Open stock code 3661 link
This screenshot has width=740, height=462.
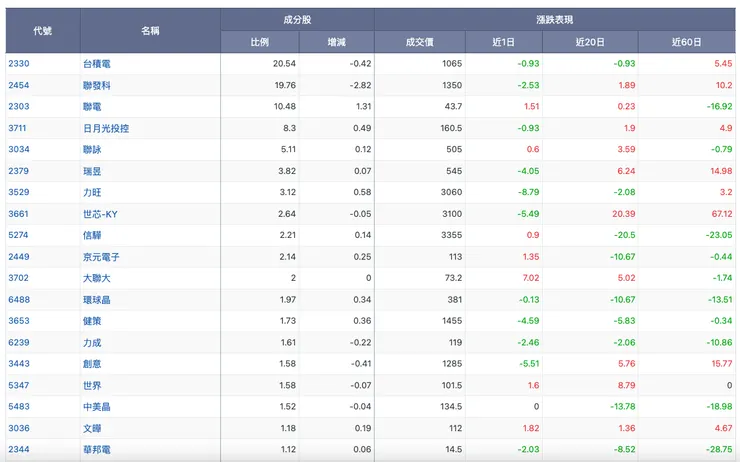click(18, 214)
